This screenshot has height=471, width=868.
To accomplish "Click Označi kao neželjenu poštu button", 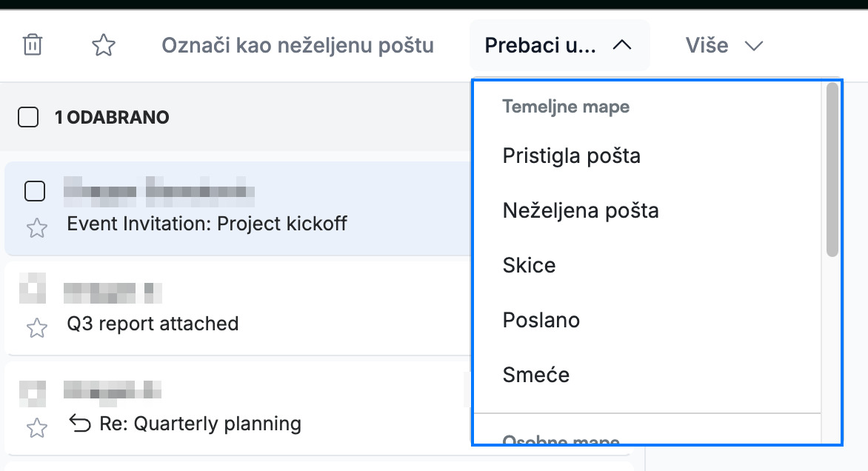I will [x=298, y=45].
